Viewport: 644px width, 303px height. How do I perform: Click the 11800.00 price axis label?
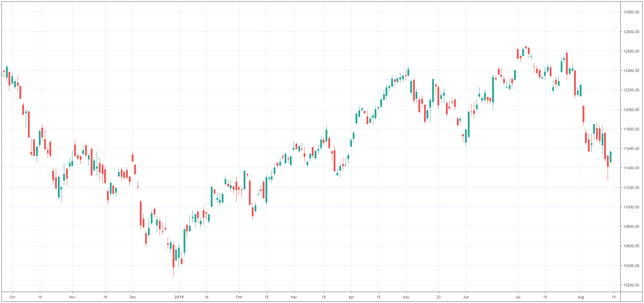631,129
